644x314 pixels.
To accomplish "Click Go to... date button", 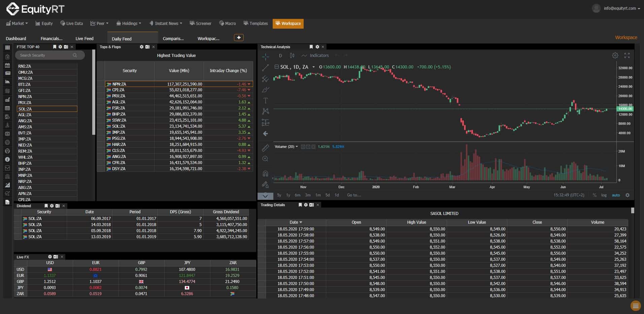I will click(354, 195).
